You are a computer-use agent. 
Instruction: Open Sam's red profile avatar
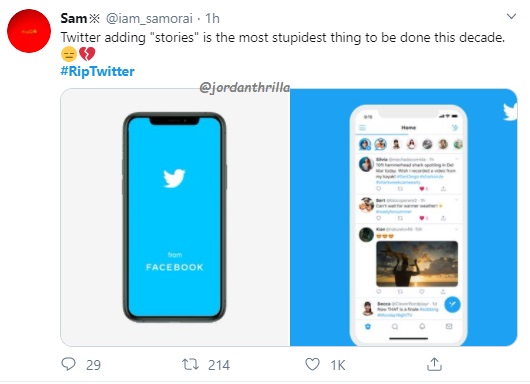[29, 31]
